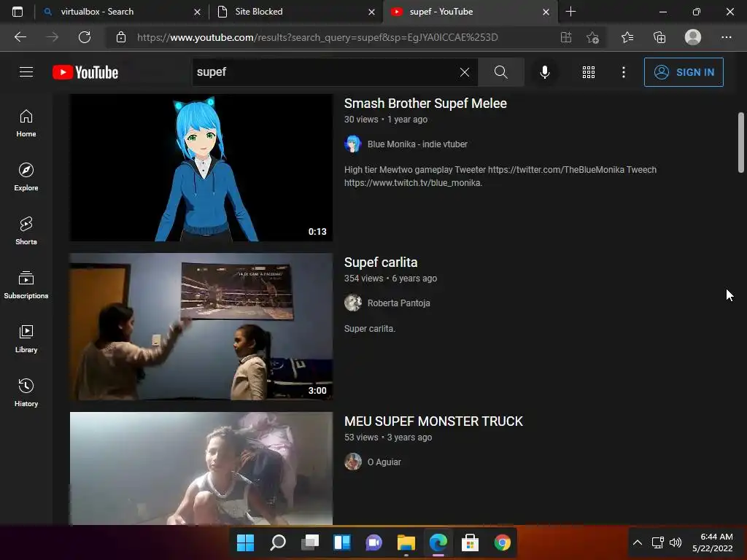
Task: Open the Collections icon in Edge
Action: (659, 37)
